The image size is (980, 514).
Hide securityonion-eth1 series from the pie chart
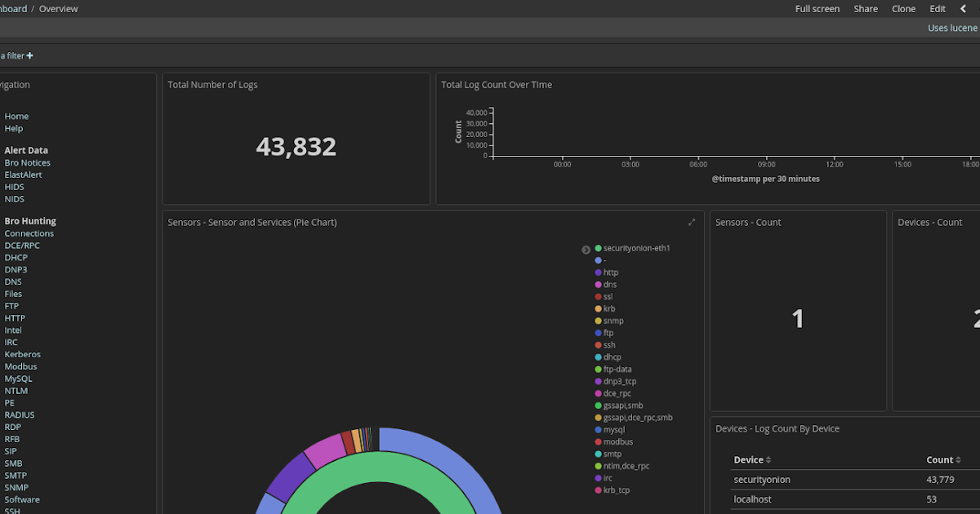(636, 247)
